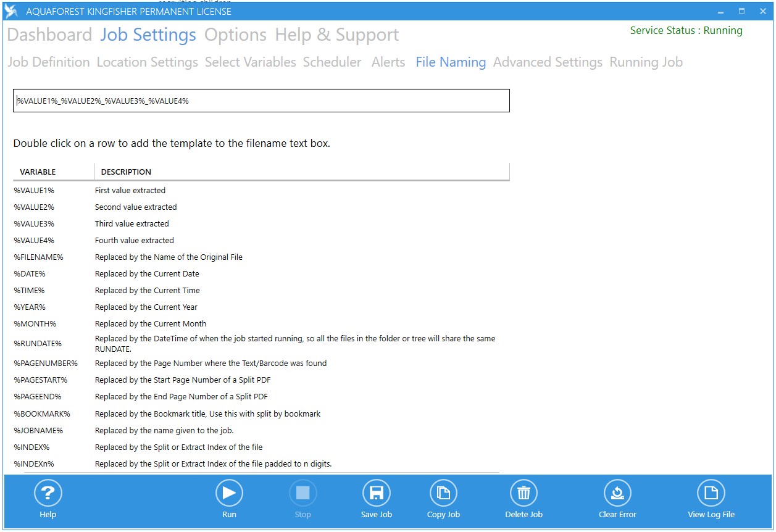Open the Scheduler sub-tab
Image resolution: width=776 pixels, height=532 pixels.
[x=332, y=62]
